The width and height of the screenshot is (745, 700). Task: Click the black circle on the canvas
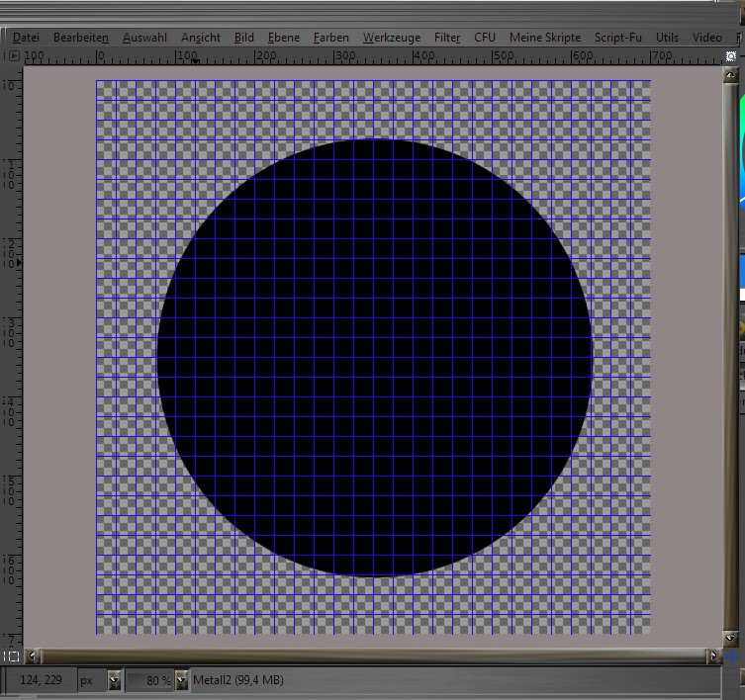coord(374,358)
